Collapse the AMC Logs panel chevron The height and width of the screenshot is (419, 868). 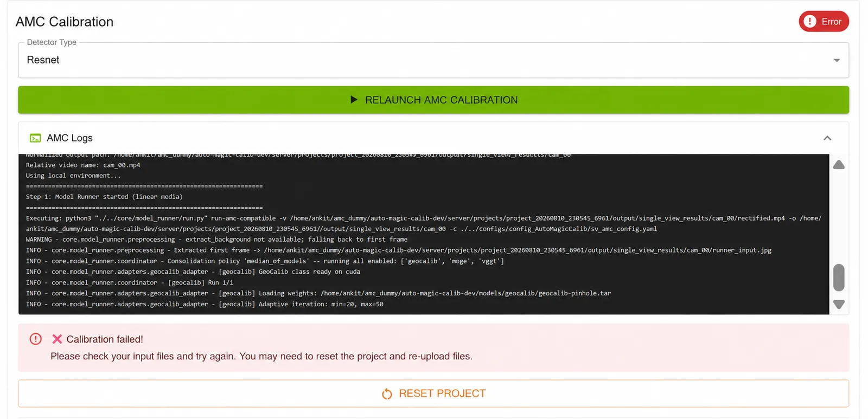[827, 138]
